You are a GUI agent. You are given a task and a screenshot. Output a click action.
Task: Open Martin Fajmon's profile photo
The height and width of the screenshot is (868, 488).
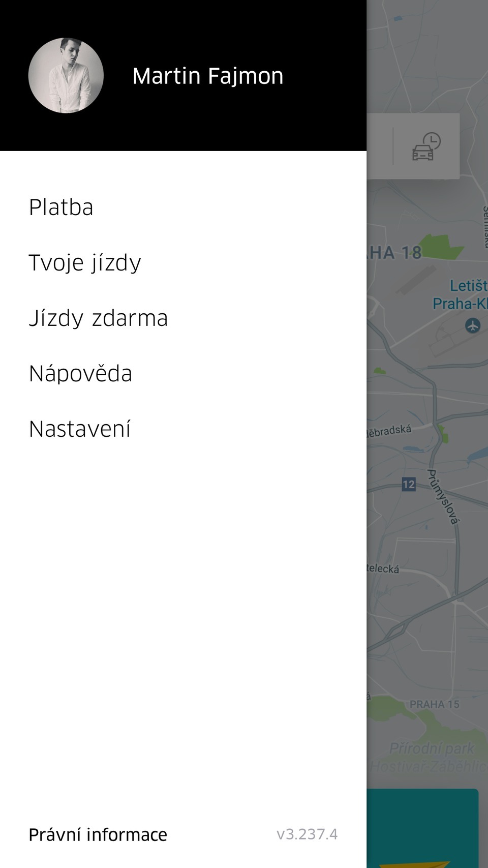[x=65, y=75]
